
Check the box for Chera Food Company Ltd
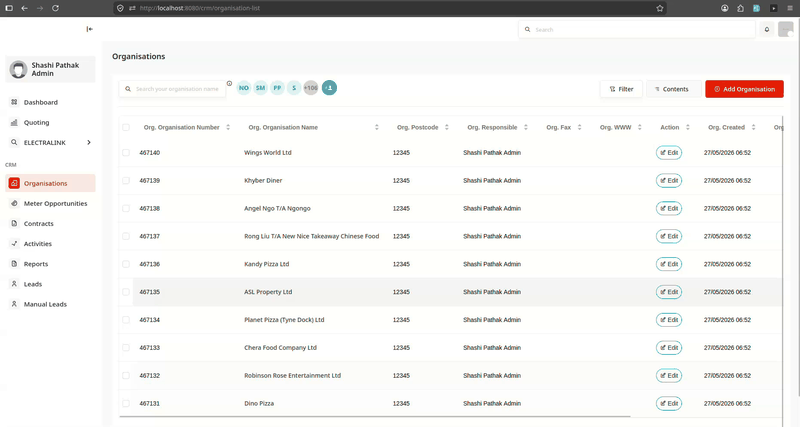(x=126, y=347)
